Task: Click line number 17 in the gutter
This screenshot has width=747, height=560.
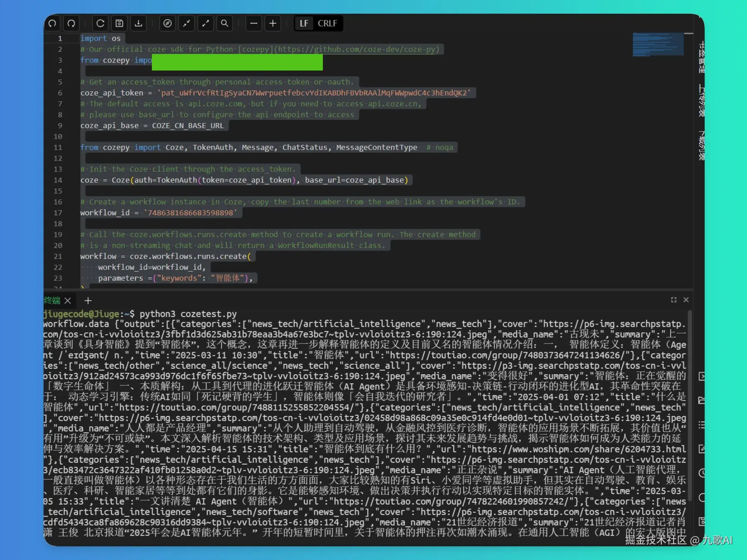Action: coord(58,213)
